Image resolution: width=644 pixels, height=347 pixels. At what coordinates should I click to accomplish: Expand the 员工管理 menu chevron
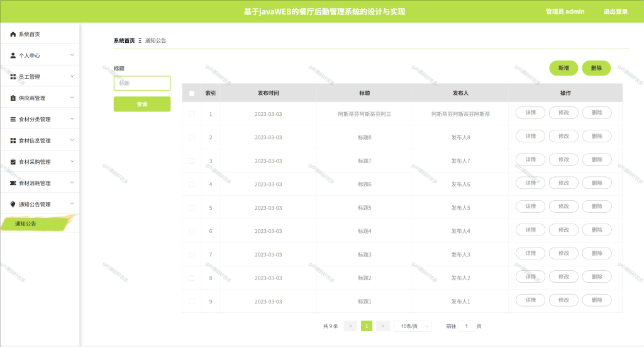coord(72,76)
